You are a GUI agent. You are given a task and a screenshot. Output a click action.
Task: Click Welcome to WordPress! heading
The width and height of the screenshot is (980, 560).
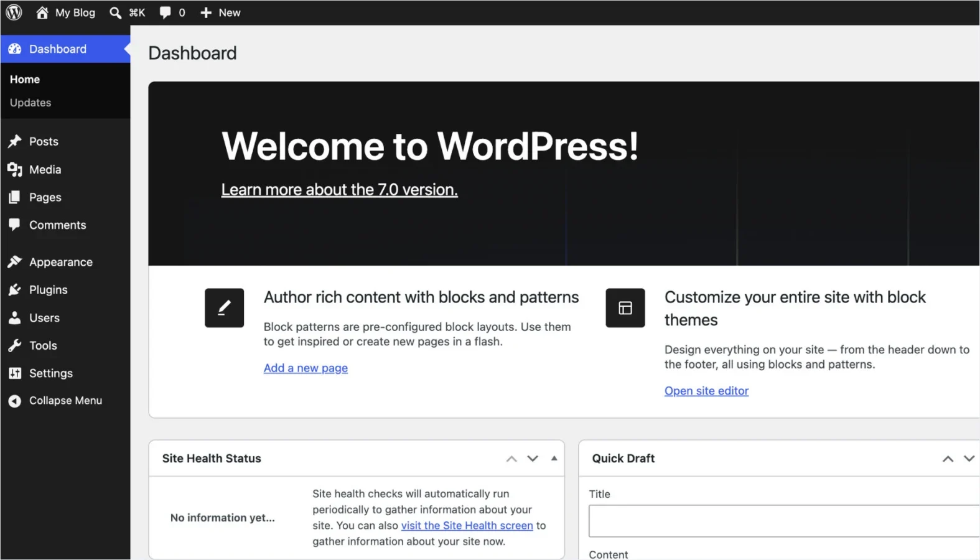click(430, 146)
